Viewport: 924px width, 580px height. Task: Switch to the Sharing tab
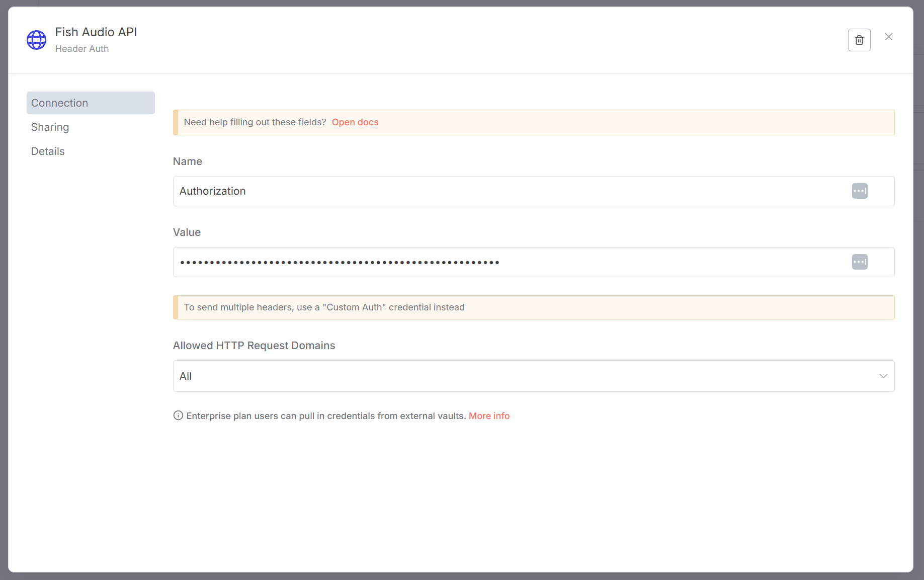[x=50, y=127]
